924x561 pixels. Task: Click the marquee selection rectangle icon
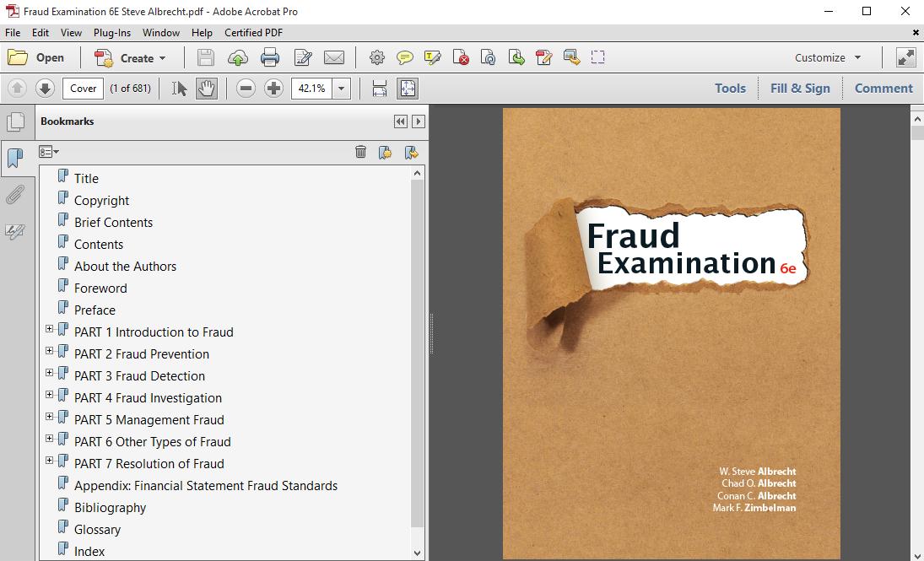click(598, 57)
